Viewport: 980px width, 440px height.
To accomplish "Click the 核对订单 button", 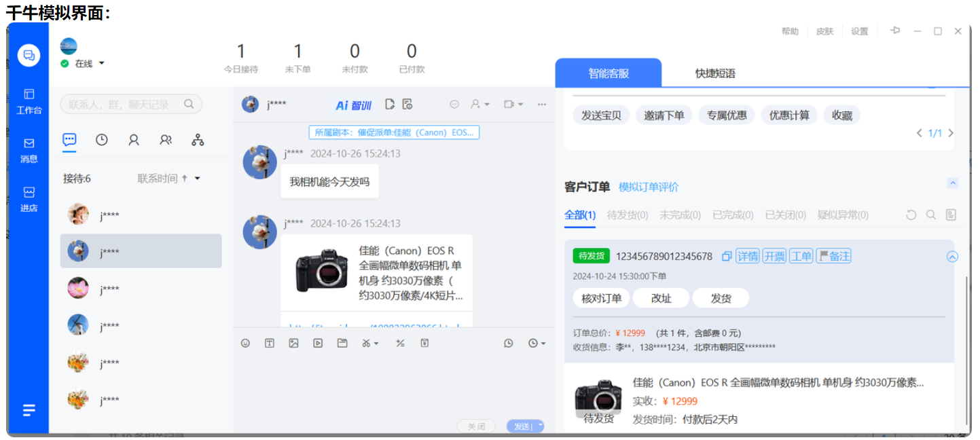I will pyautogui.click(x=601, y=298).
